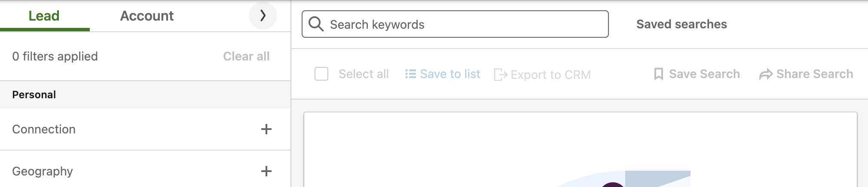Viewport: 868px width, 187px height.
Task: Click the Export to CRM label
Action: 550,75
